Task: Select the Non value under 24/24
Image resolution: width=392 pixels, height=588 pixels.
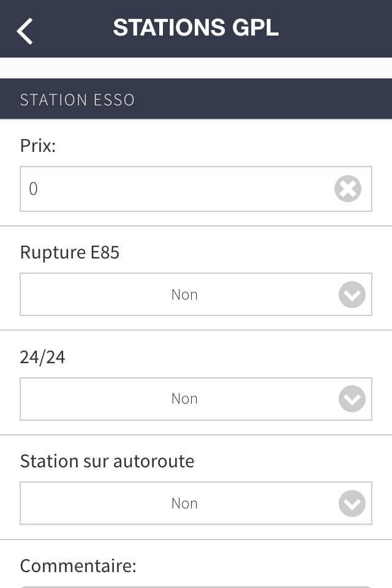Action: click(184, 399)
